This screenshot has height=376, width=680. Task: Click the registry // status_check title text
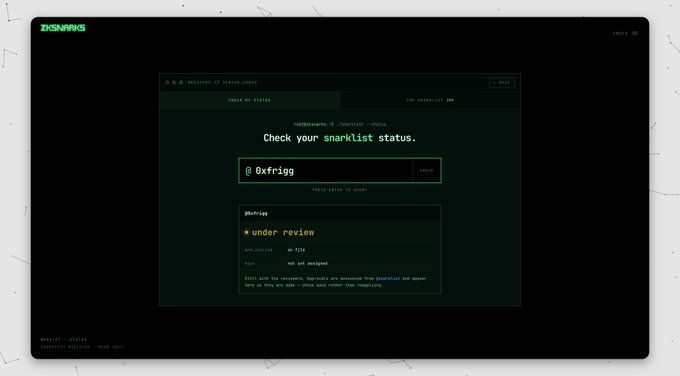pyautogui.click(x=222, y=82)
